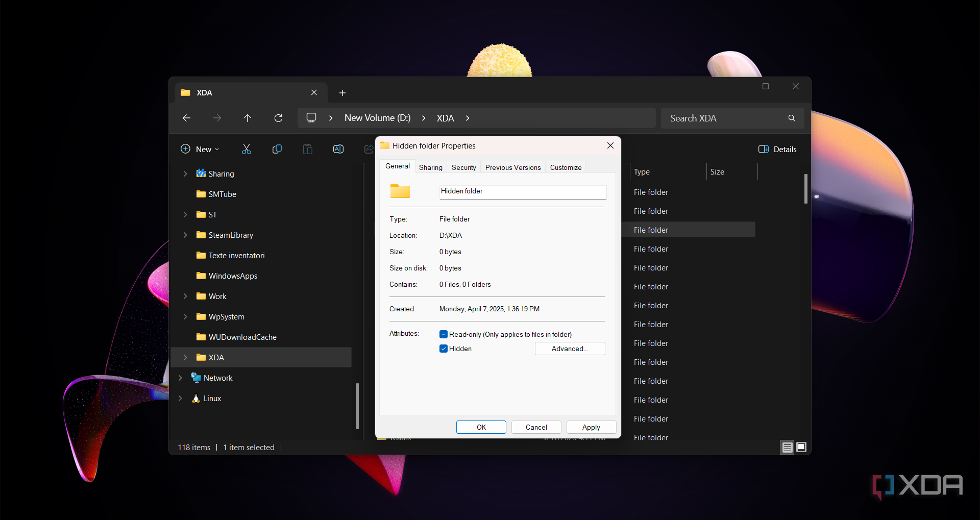Expand the Network tree node
Image resolution: width=980 pixels, height=520 pixels.
point(180,378)
